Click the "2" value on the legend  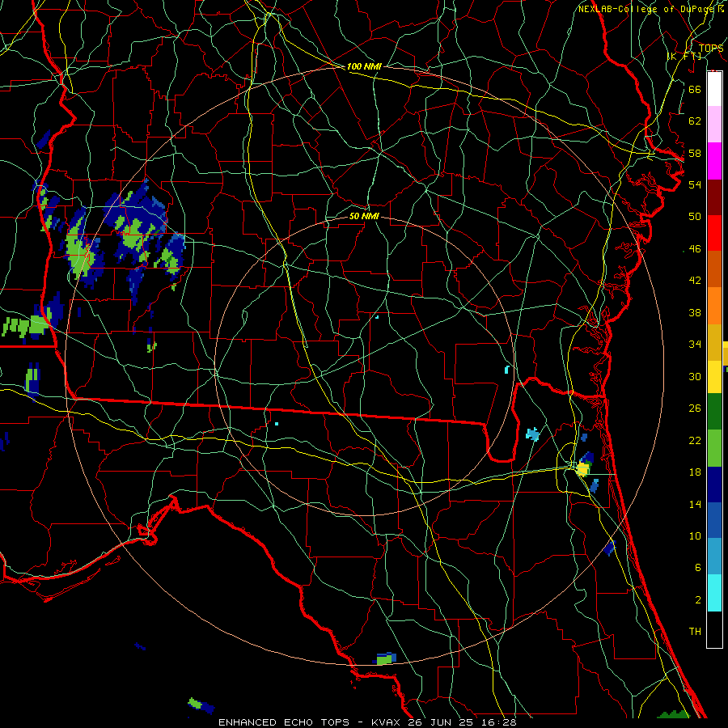[697, 600]
